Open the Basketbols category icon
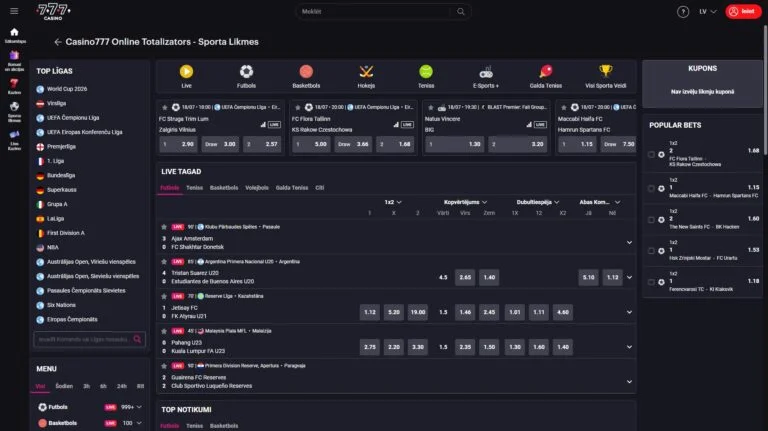 pos(306,71)
